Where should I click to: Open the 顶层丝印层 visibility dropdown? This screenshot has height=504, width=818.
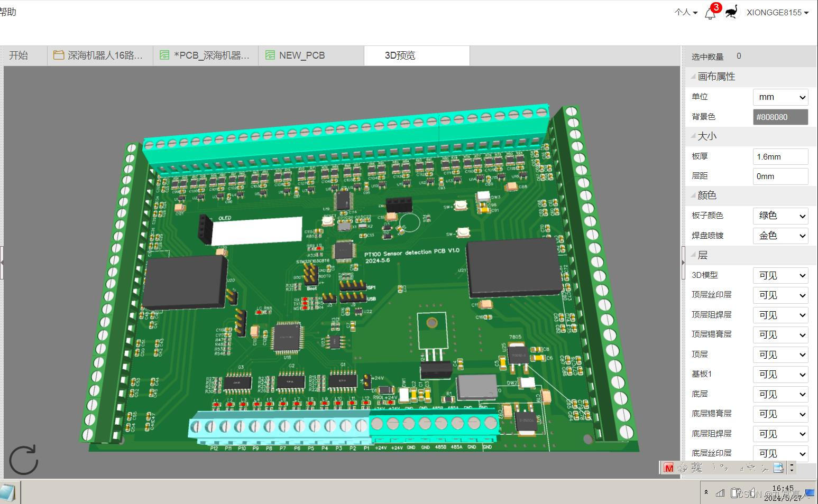780,295
